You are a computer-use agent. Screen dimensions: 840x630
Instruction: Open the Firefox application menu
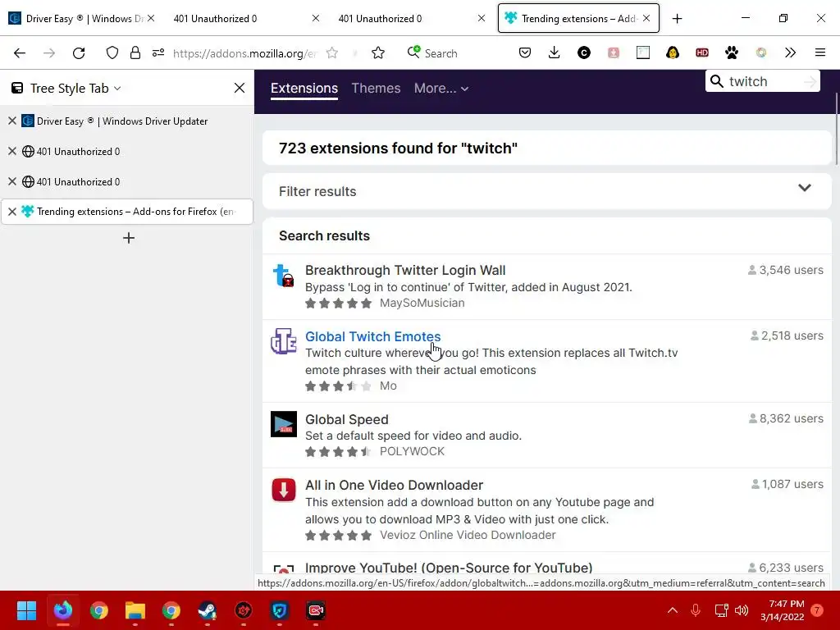click(x=820, y=52)
